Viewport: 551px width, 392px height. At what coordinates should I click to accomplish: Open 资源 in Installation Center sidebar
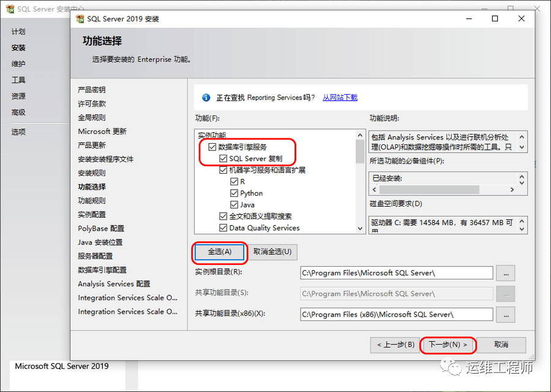coord(18,96)
